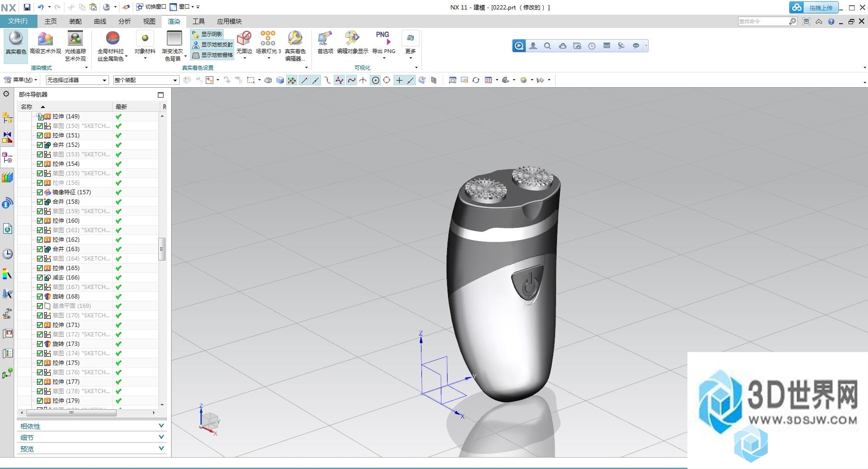This screenshot has height=469, width=868.
Task: Click the help question mark icon
Action: (831, 21)
